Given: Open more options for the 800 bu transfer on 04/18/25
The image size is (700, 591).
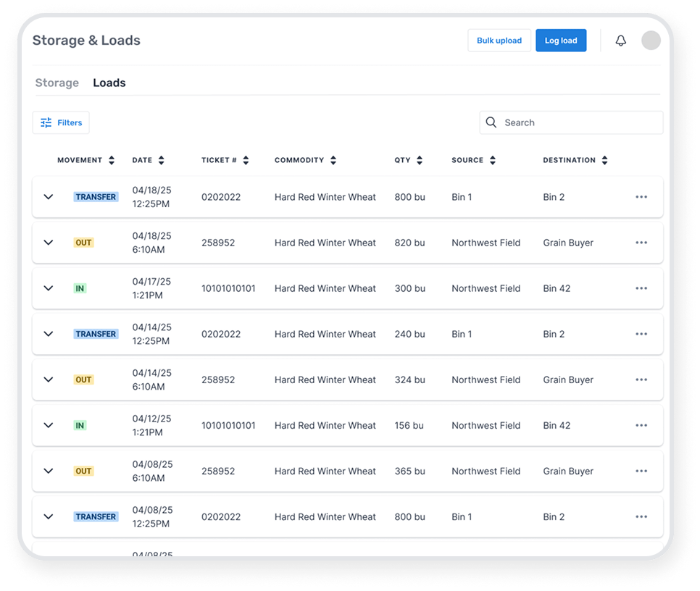Looking at the screenshot, I should click(641, 197).
